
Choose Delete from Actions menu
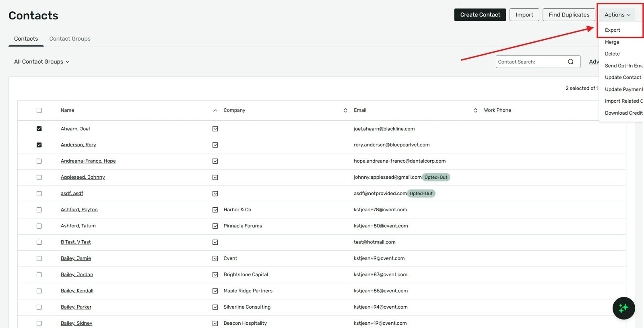pyautogui.click(x=612, y=54)
